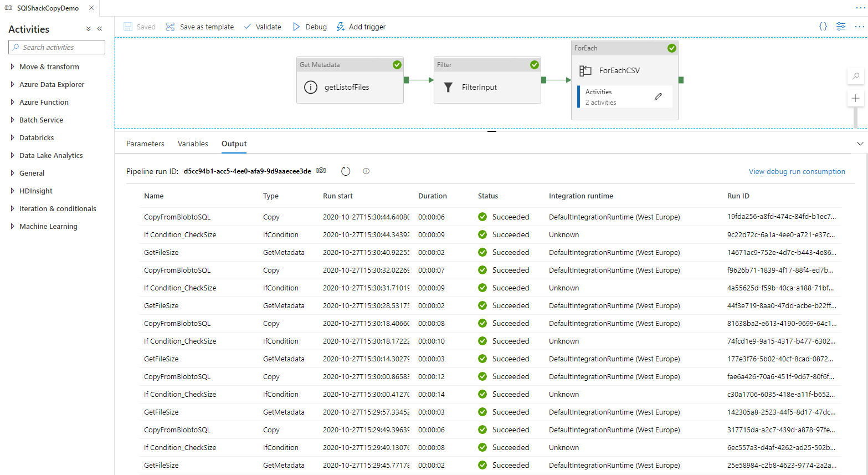This screenshot has width=868, height=475.
Task: Click the refresh icon beside pipeline run ID
Action: tap(346, 171)
